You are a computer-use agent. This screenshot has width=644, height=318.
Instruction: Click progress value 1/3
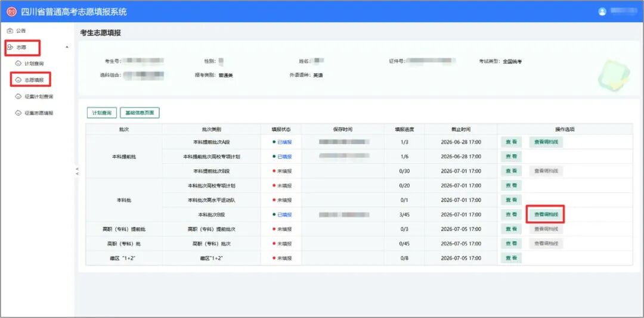coord(404,142)
